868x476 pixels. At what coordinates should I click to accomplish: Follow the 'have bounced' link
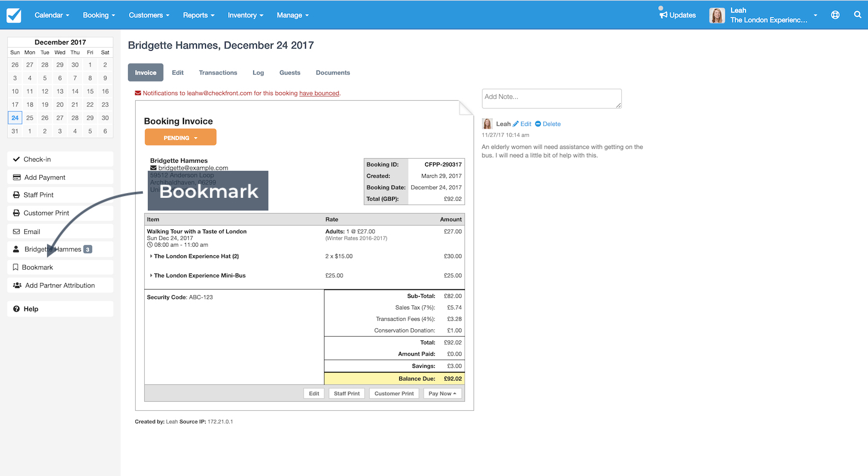[x=319, y=94]
